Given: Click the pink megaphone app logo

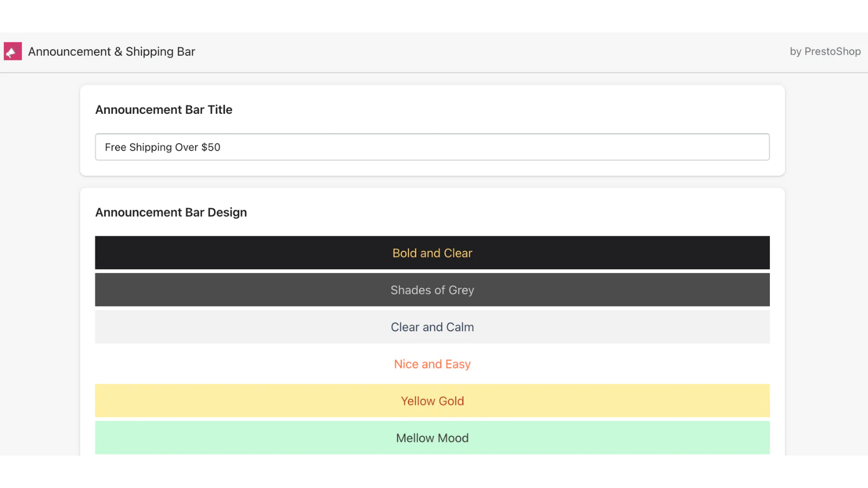Looking at the screenshot, I should coord(12,52).
